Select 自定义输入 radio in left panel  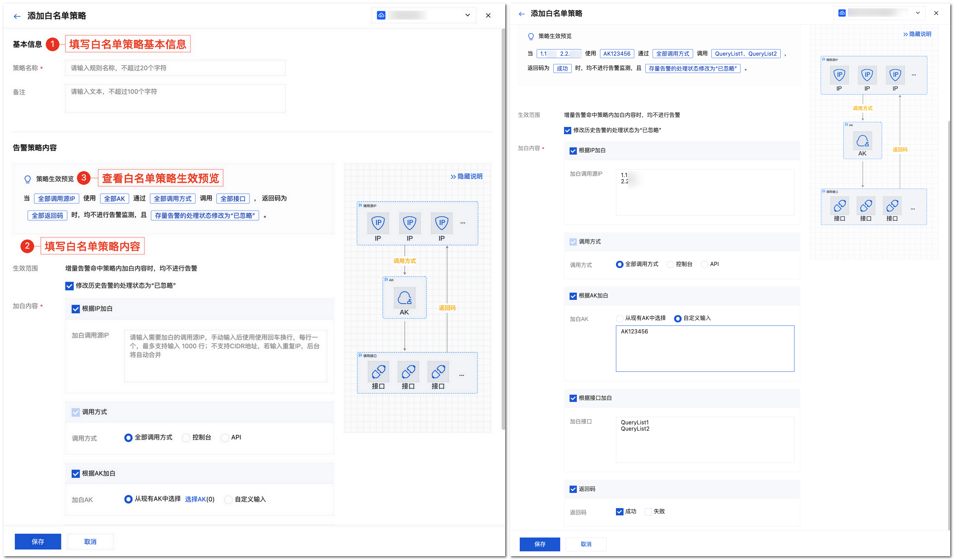[x=228, y=500]
